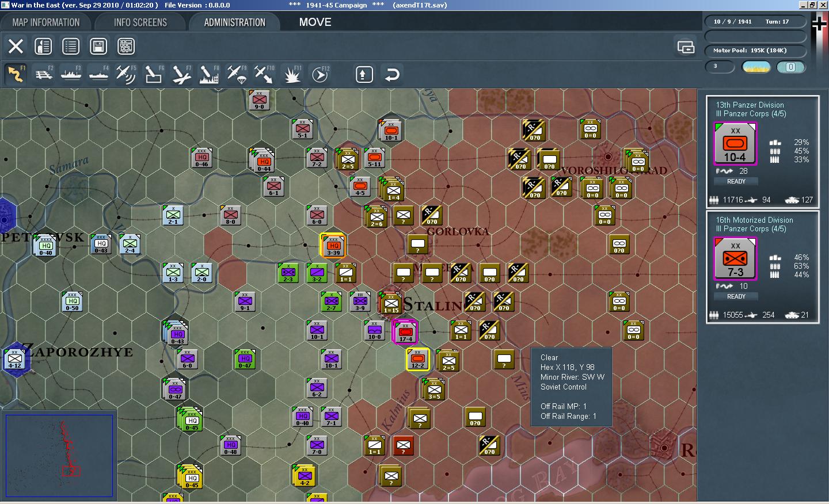Click the 10-4 panzer counter in unit panel

[735, 144]
